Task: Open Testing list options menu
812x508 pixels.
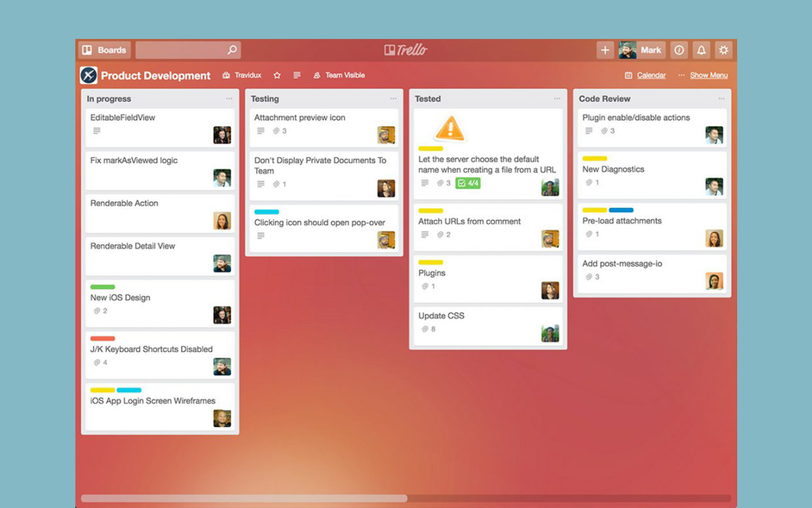Action: pyautogui.click(x=393, y=99)
